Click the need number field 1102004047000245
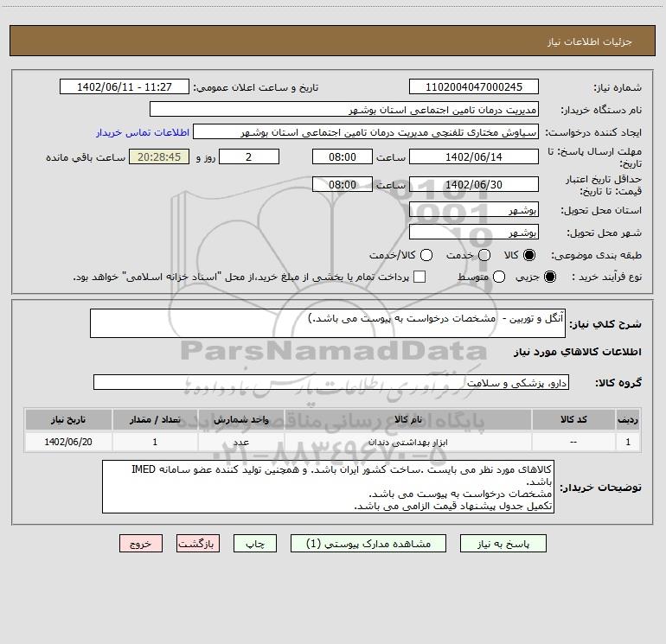 pyautogui.click(x=474, y=87)
